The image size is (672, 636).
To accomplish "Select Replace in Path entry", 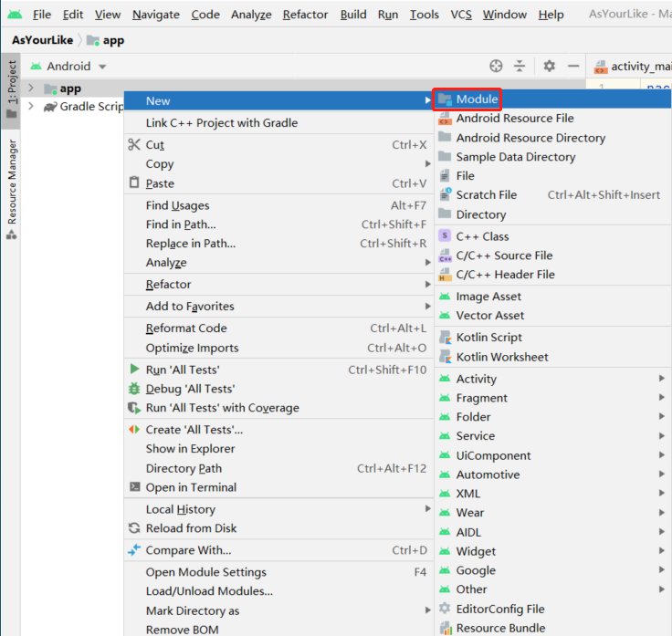I will [x=279, y=244].
